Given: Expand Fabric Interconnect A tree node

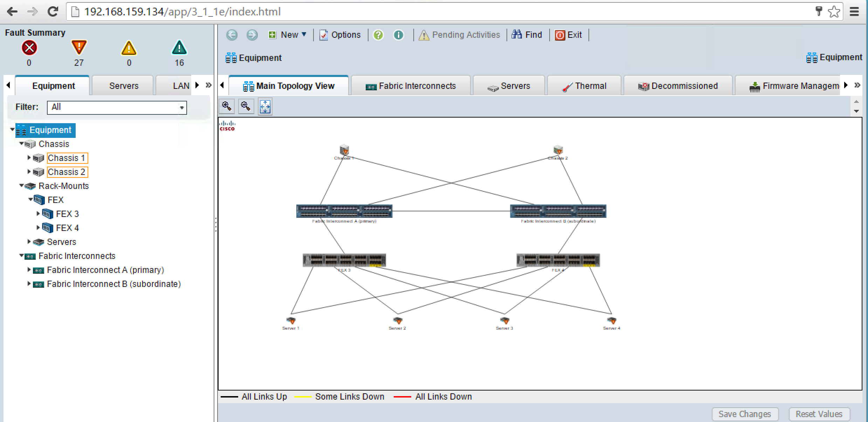Looking at the screenshot, I should click(29, 269).
